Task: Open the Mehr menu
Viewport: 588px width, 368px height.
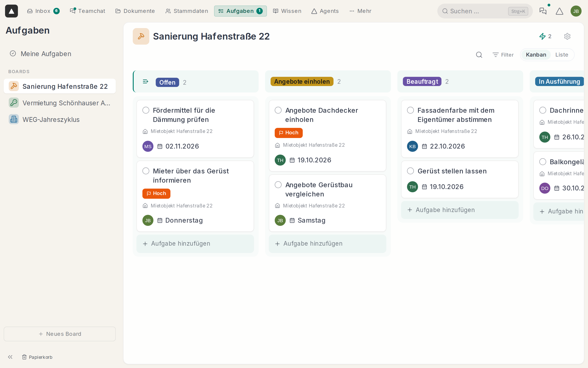Action: pyautogui.click(x=360, y=11)
